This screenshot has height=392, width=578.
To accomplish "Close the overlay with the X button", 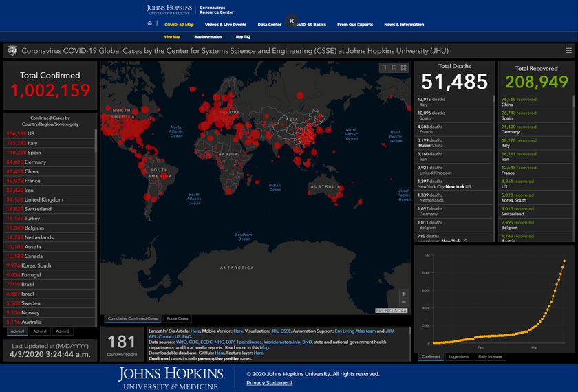I will click(292, 21).
